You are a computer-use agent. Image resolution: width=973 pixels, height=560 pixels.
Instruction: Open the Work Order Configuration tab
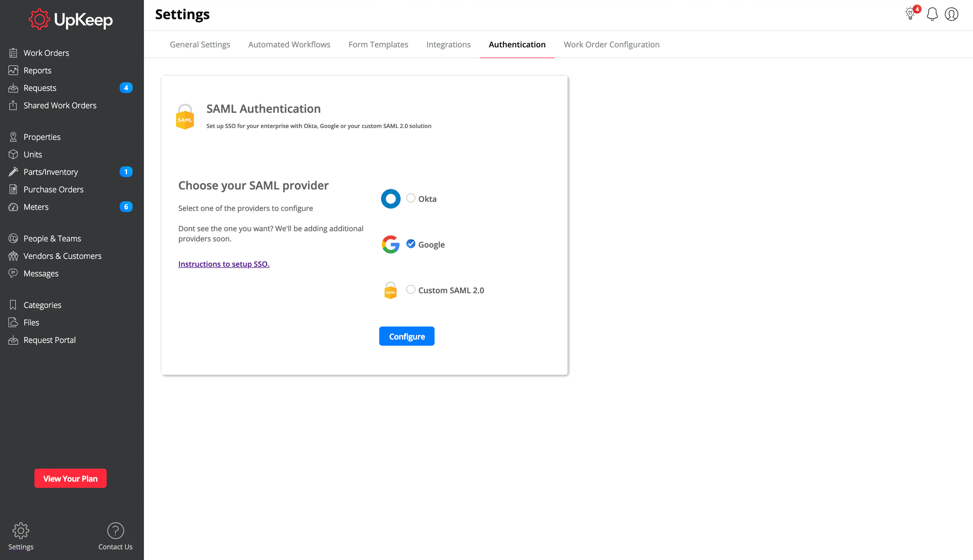611,45
